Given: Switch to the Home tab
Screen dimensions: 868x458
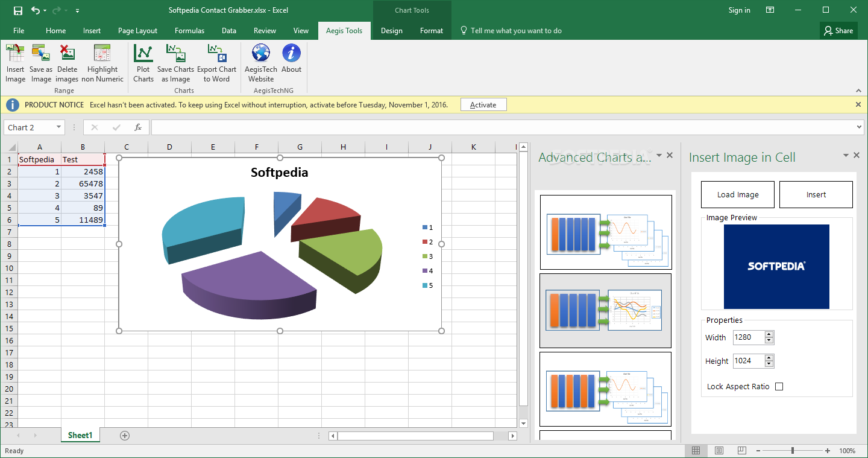Looking at the screenshot, I should tap(55, 31).
